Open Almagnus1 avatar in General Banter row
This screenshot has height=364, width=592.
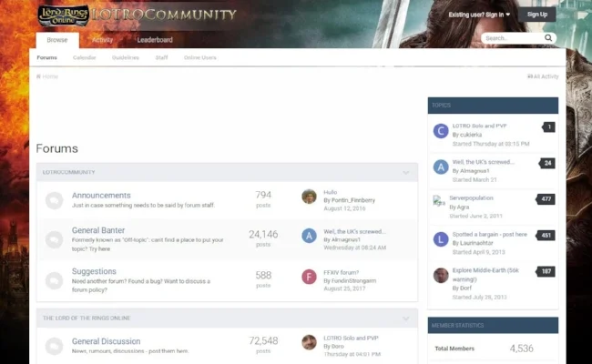pos(310,236)
